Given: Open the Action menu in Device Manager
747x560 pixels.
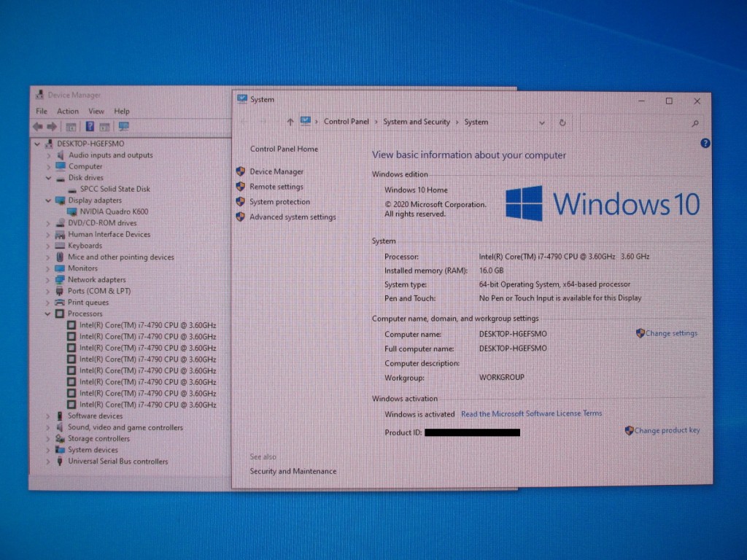Looking at the screenshot, I should click(68, 111).
